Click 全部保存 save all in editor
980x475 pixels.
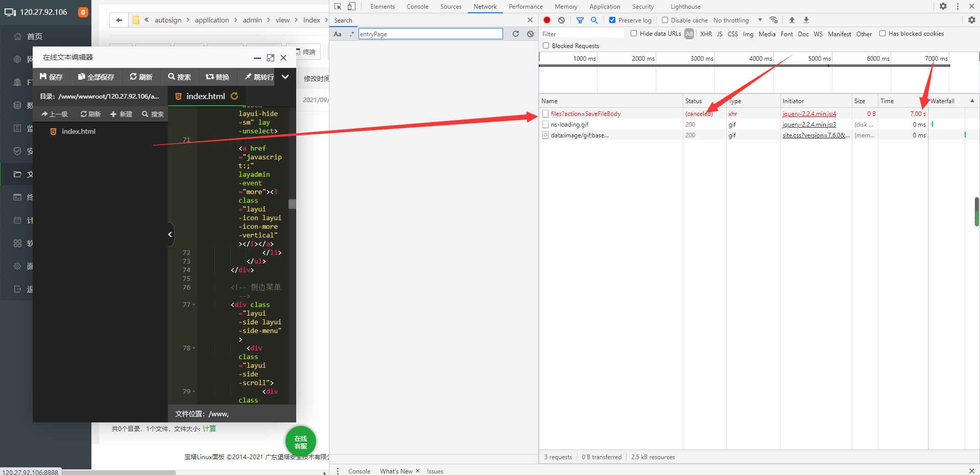coord(95,77)
